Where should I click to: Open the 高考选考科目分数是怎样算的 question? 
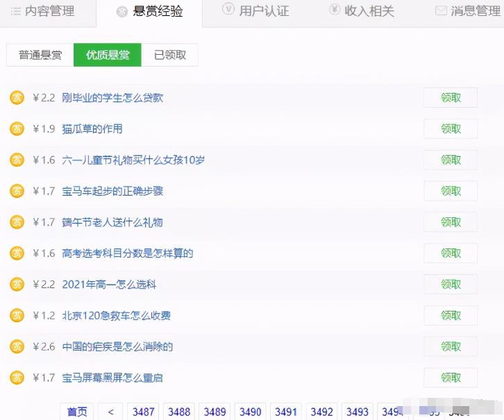pos(128,253)
